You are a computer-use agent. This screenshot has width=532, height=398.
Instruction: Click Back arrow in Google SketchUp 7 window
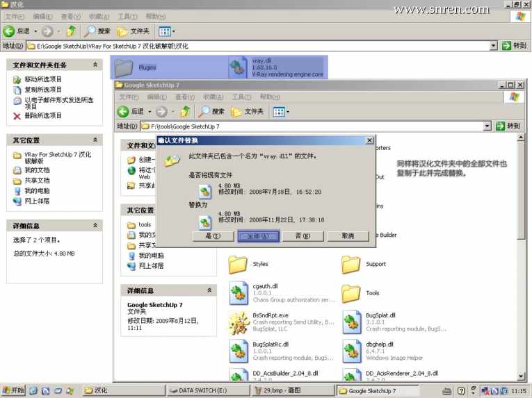(123, 111)
